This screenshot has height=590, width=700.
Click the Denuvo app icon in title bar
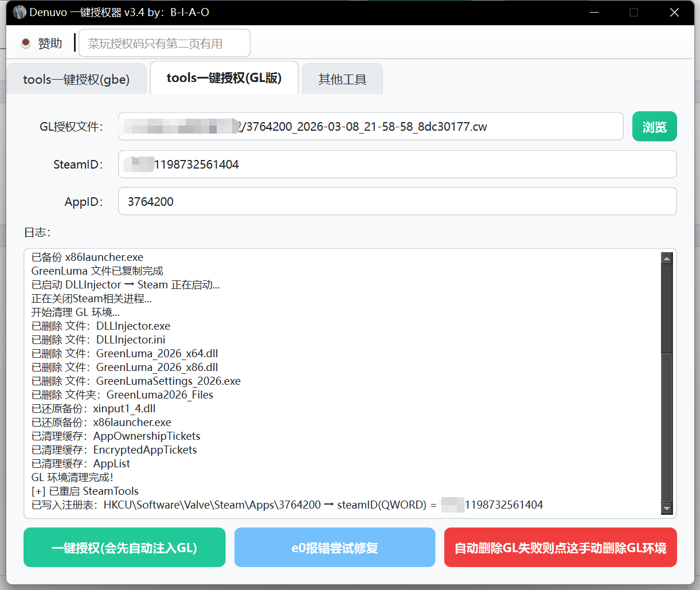[19, 12]
